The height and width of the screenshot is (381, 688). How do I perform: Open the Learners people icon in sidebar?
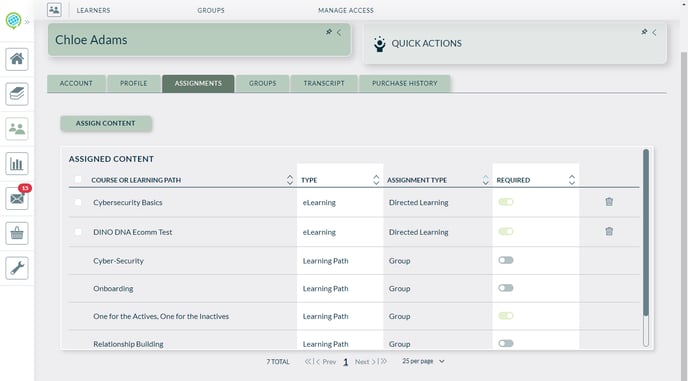[x=17, y=129]
